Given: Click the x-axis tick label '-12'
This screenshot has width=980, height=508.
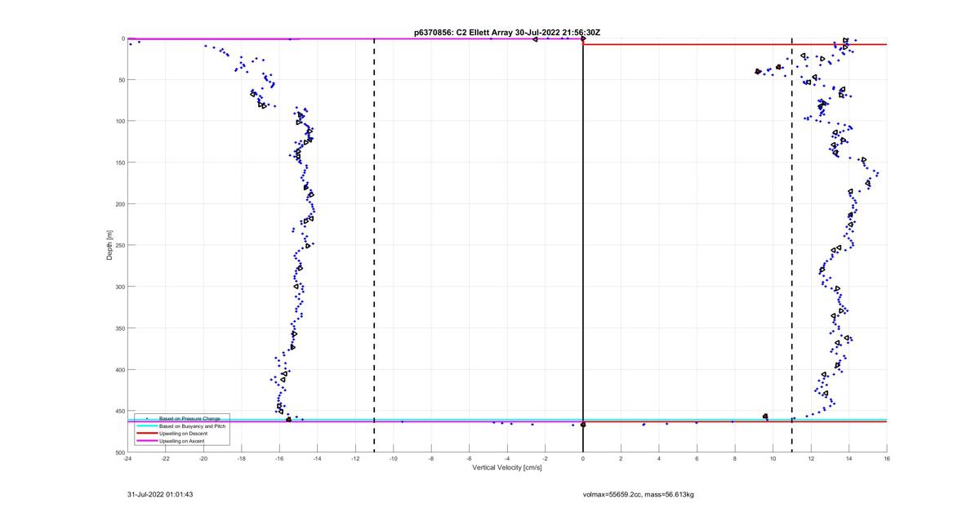Looking at the screenshot, I should 355,459.
